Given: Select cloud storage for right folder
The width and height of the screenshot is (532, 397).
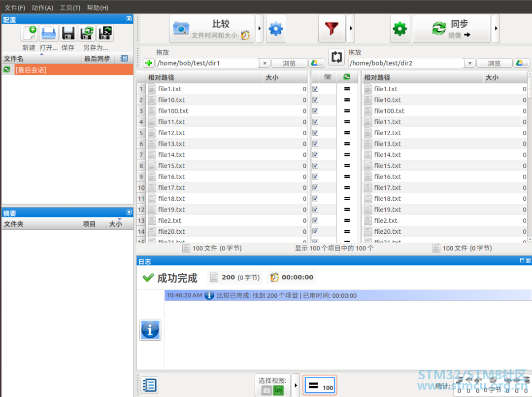Looking at the screenshot, I should click(x=522, y=63).
